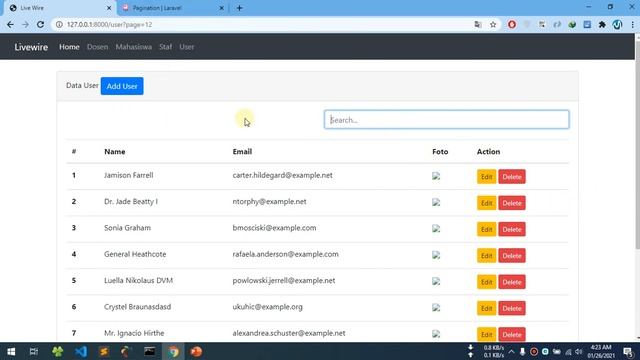Edit Dr. Jade Beatty I's record
Screen dimensions: 640x360
pyautogui.click(x=487, y=203)
